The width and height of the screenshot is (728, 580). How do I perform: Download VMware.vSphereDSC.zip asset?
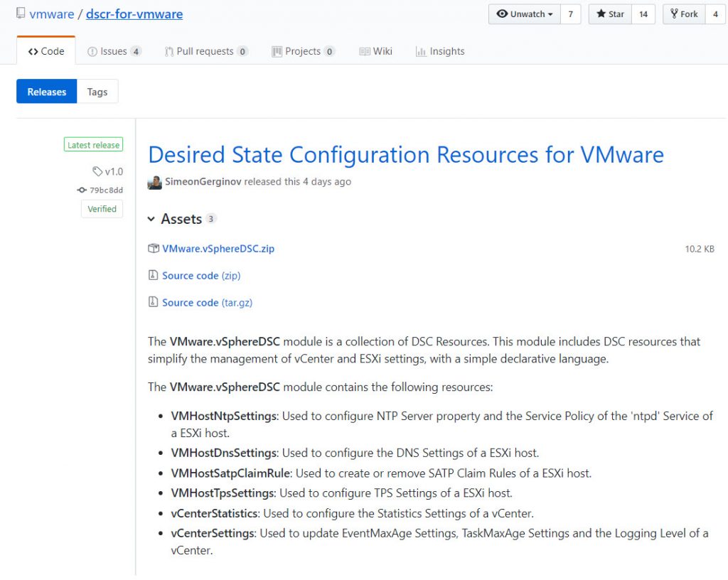(218, 249)
